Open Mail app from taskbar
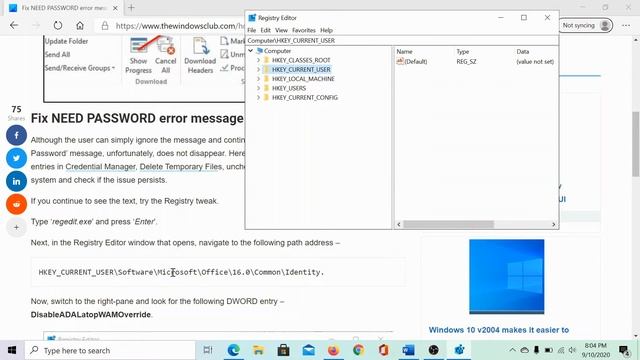The height and width of the screenshot is (360, 640). pyautogui.click(x=309, y=350)
